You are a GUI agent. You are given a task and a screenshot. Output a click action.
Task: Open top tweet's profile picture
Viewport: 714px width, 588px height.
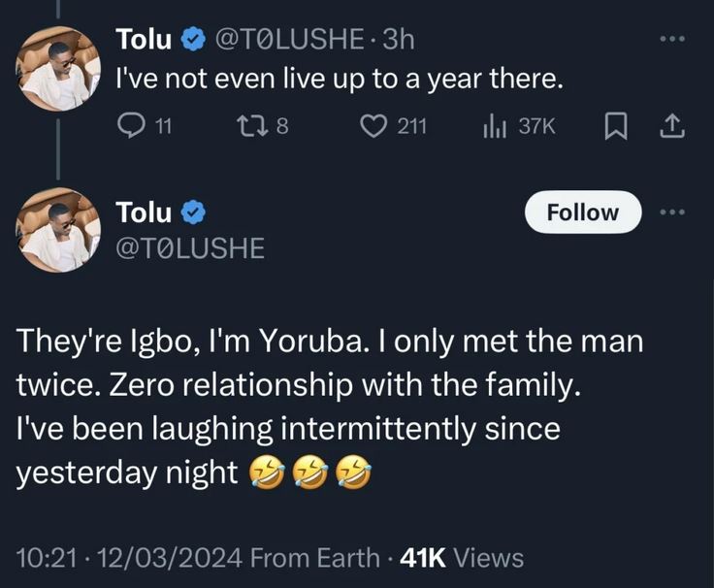[x=60, y=68]
